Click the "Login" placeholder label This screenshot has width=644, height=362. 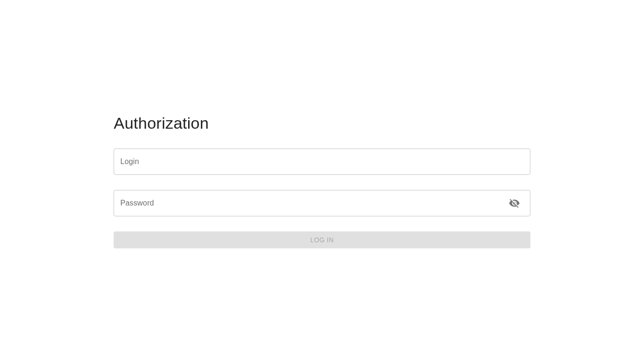tap(130, 162)
